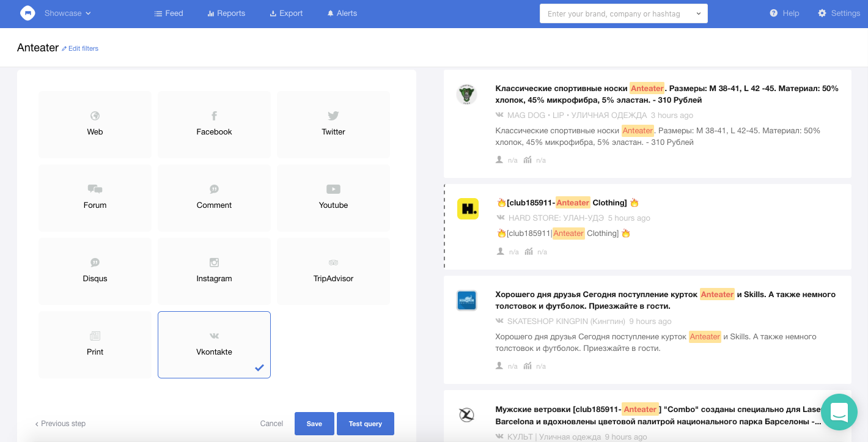Open the club185911-Anteater Clothing post title
868x442 pixels.
pyautogui.click(x=567, y=202)
